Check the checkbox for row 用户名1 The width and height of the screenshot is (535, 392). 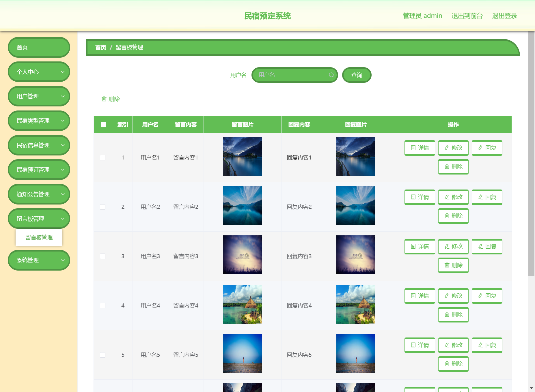point(103,157)
